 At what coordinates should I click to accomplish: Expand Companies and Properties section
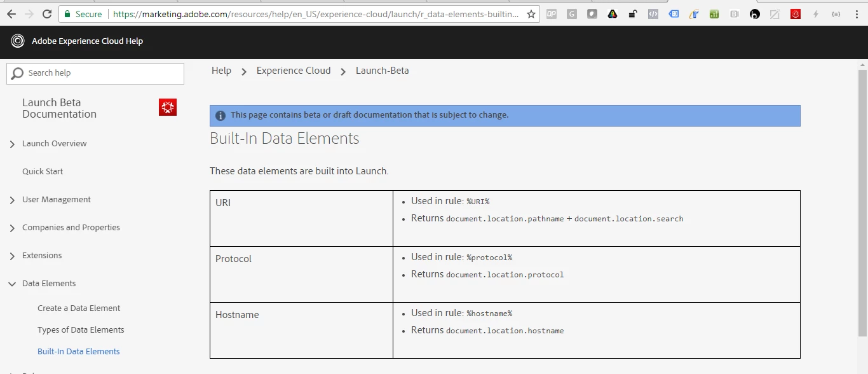click(x=12, y=228)
